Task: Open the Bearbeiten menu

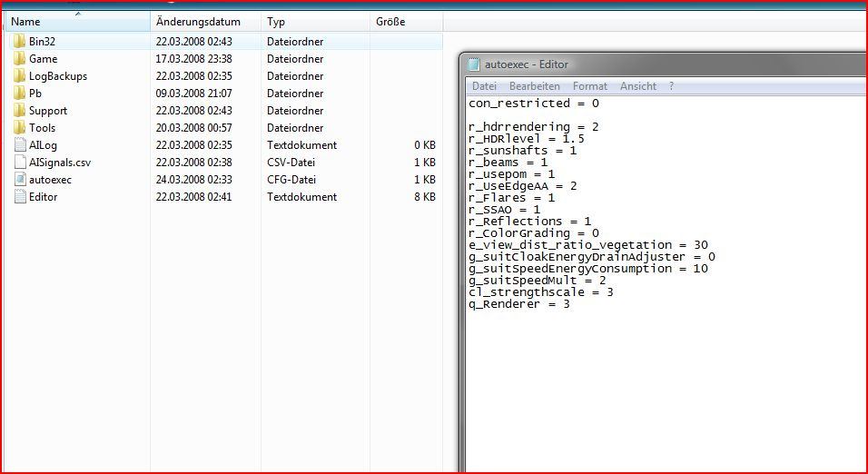Action: [534, 86]
